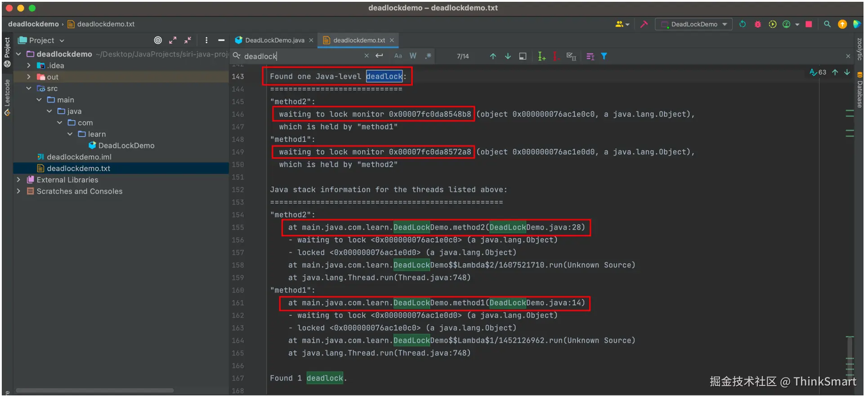Collapse the src folder arrow
Viewport: 868px width, 399px height.
pos(29,89)
